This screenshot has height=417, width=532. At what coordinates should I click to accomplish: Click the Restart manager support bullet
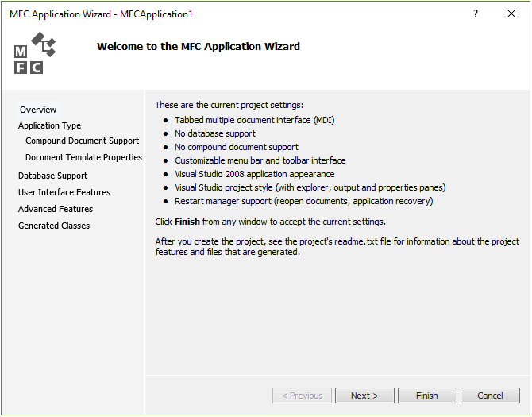click(304, 201)
